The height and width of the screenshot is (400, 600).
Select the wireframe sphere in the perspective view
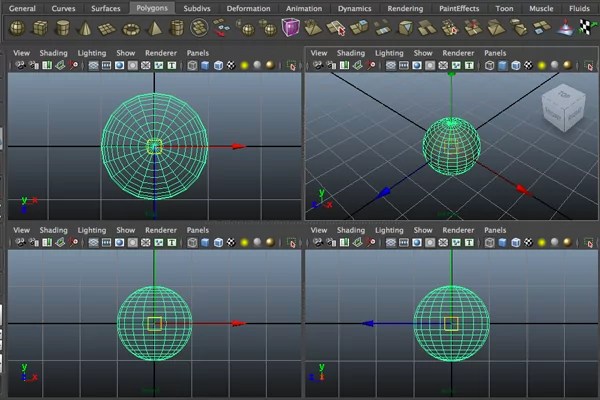(451, 146)
